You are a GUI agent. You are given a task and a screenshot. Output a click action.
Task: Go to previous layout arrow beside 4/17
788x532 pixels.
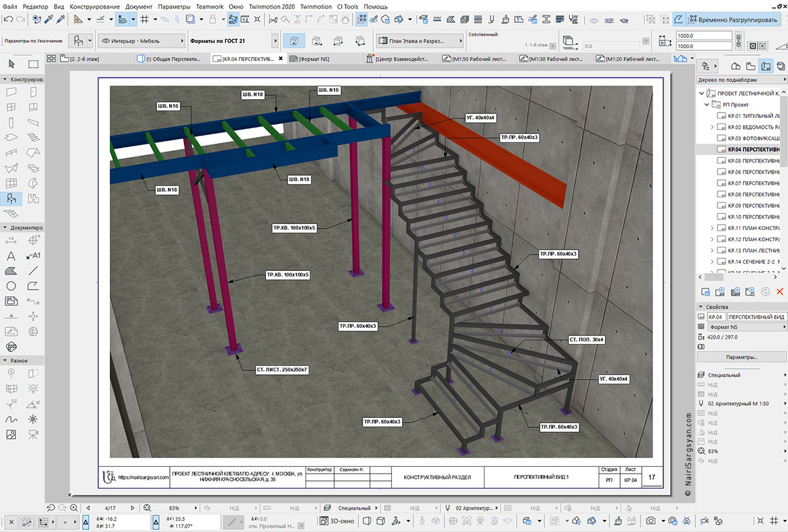coord(89,508)
